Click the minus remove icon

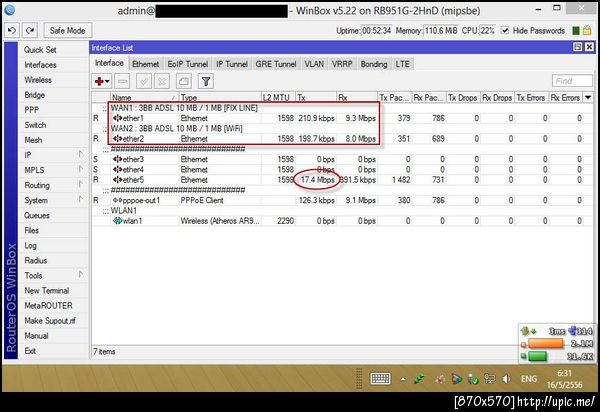122,81
